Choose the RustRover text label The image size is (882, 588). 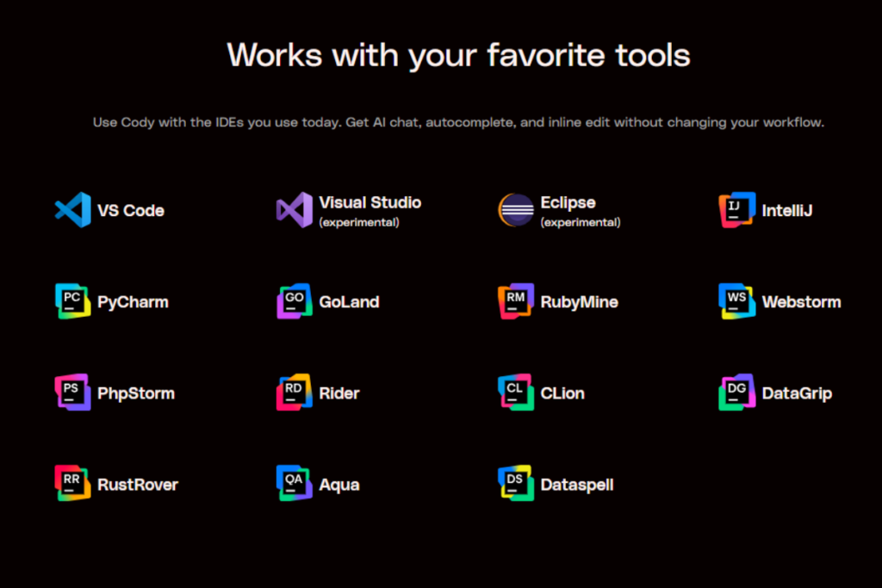138,484
